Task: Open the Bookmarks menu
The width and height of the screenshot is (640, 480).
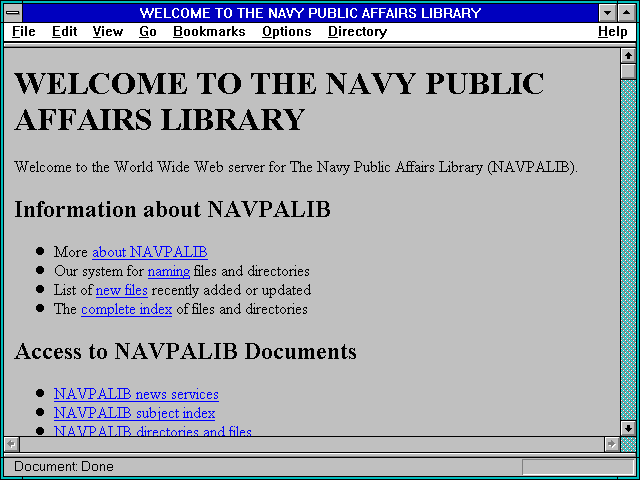Action: point(209,31)
